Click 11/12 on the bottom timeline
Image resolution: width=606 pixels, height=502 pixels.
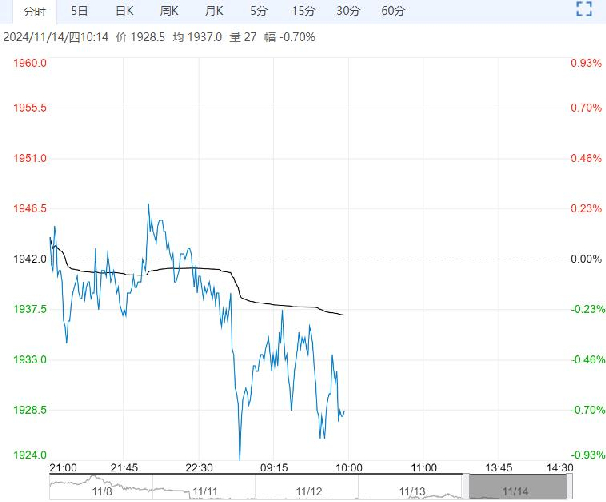coord(311,491)
